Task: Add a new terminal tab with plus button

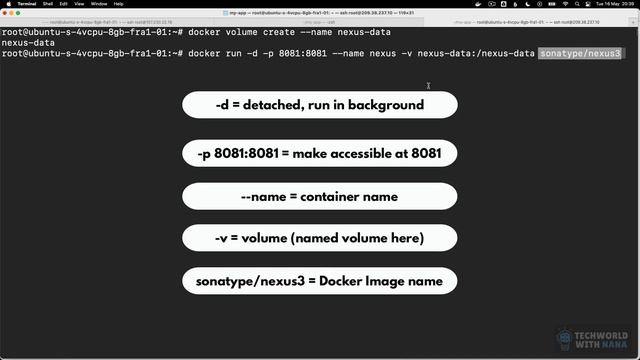Action: coord(634,22)
